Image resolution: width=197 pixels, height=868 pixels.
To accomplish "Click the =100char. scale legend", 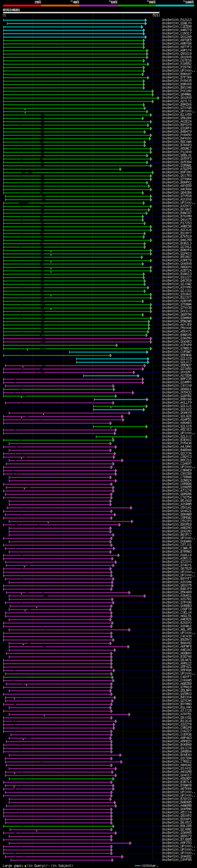I will pyautogui.click(x=146, y=865).
